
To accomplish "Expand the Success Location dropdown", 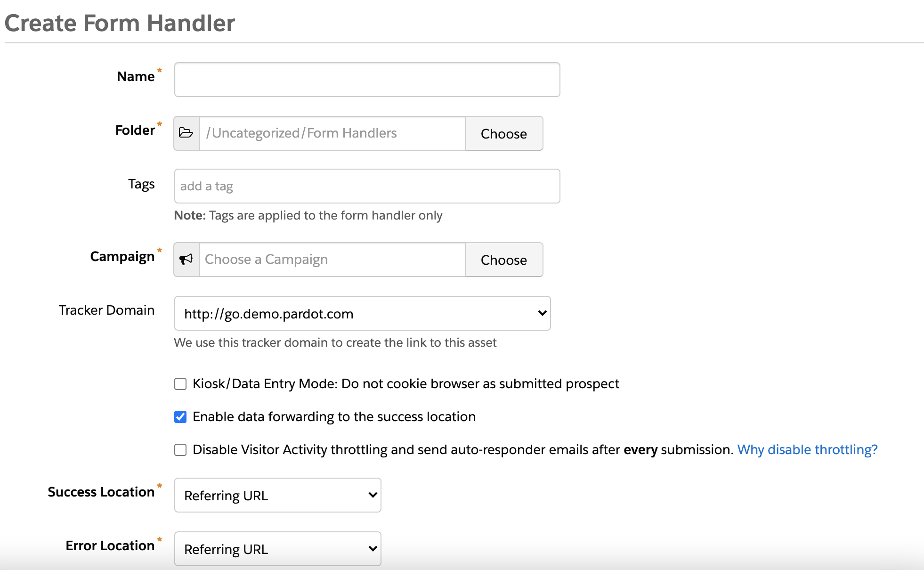I will pyautogui.click(x=277, y=495).
